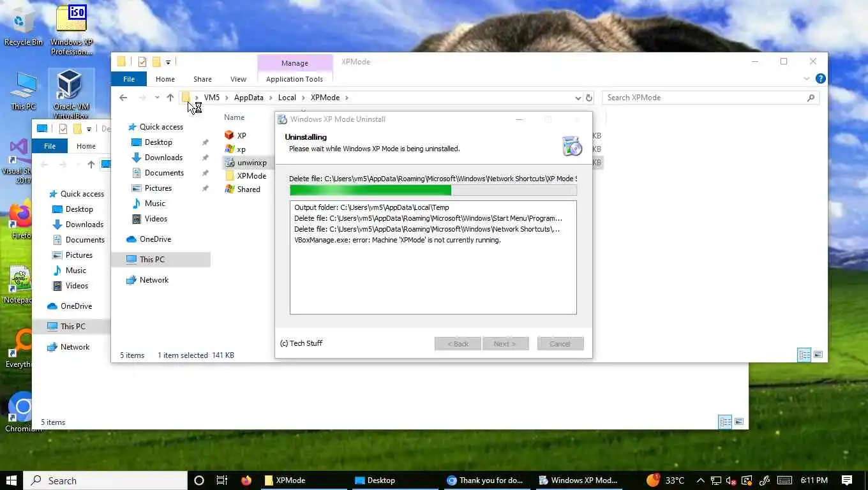Image resolution: width=868 pixels, height=490 pixels.
Task: Click the Next button in uninstaller
Action: [505, 343]
